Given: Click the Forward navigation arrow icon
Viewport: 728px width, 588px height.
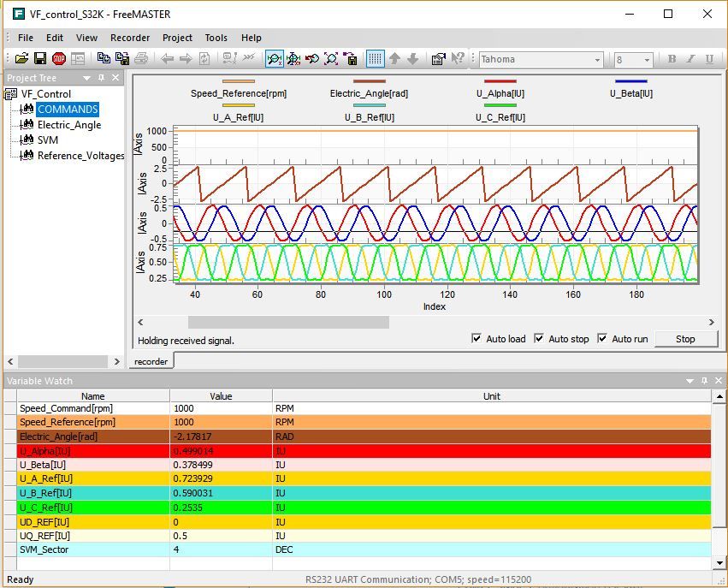Looking at the screenshot, I should tap(186, 58).
